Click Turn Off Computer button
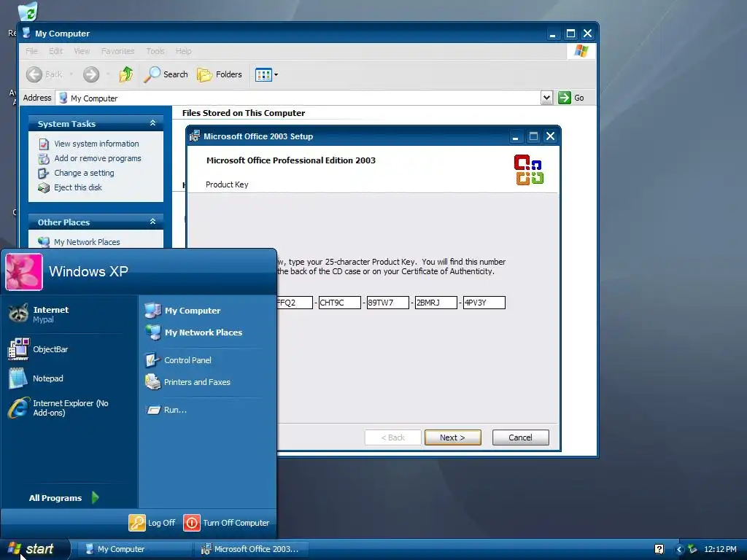 pos(227,523)
